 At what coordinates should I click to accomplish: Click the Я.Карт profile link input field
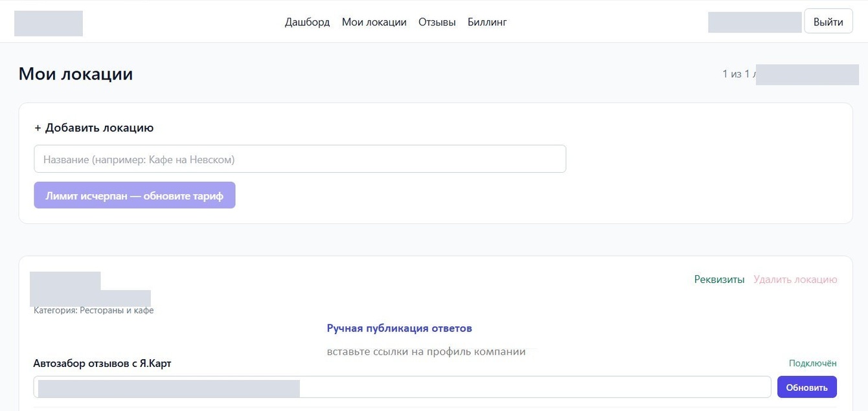pyautogui.click(x=402, y=387)
